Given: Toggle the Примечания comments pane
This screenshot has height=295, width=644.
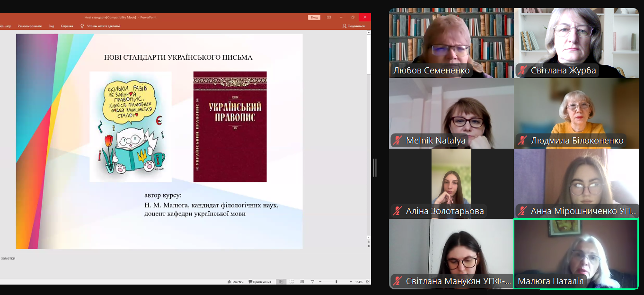Looking at the screenshot, I should [x=260, y=282].
